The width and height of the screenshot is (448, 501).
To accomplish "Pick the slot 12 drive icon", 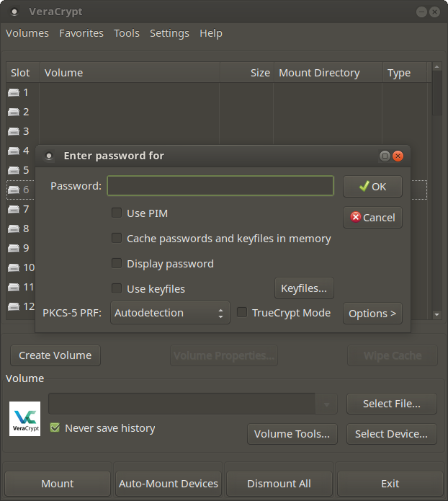I will [x=14, y=306].
